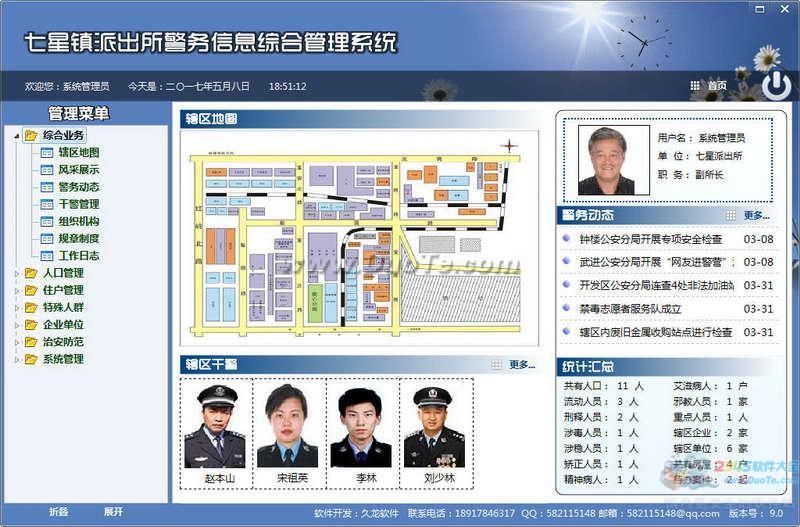Open 组织机构 menu item

point(79,221)
